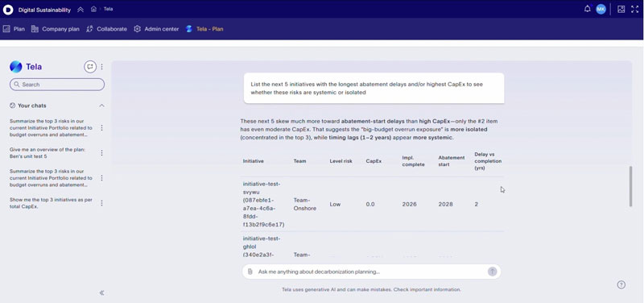This screenshot has width=644, height=303.
Task: Open the Plan menu item
Action: tap(14, 29)
